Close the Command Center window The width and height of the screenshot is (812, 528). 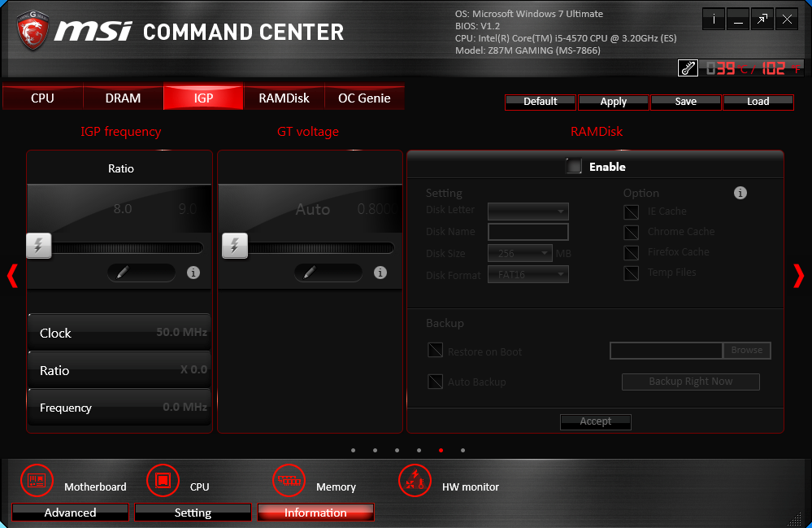click(787, 20)
